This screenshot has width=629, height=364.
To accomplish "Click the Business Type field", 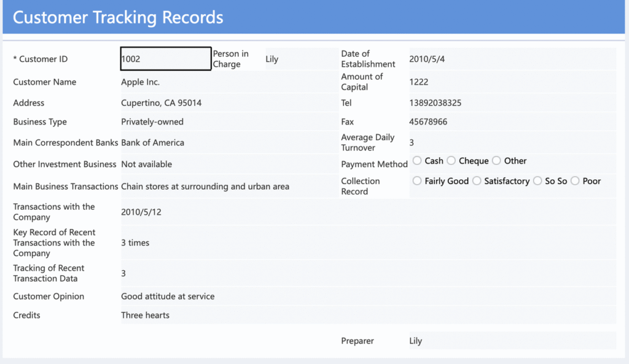I will [x=227, y=122].
